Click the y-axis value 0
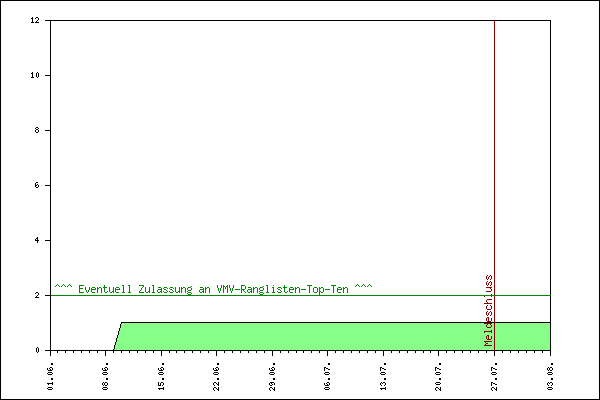This screenshot has height=400, width=600. pyautogui.click(x=37, y=350)
